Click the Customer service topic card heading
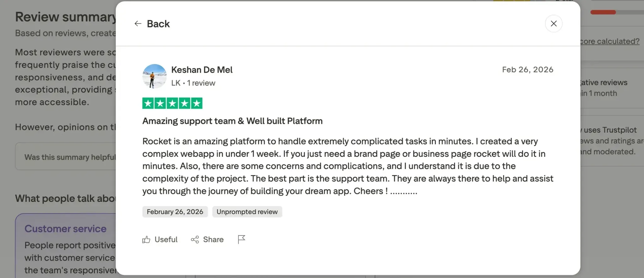The height and width of the screenshot is (278, 644). [x=65, y=229]
